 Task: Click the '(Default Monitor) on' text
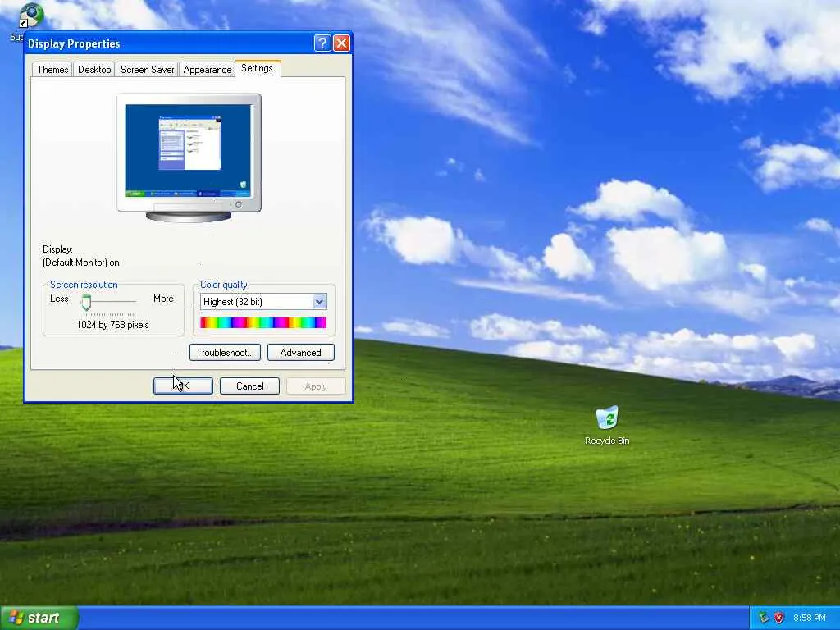point(81,262)
